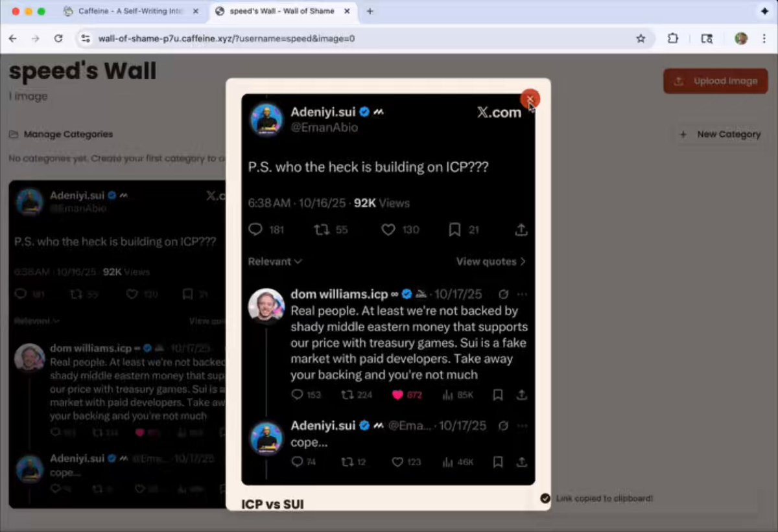Click the site info icon in address bar
The height and width of the screenshot is (532, 778).
86,39
